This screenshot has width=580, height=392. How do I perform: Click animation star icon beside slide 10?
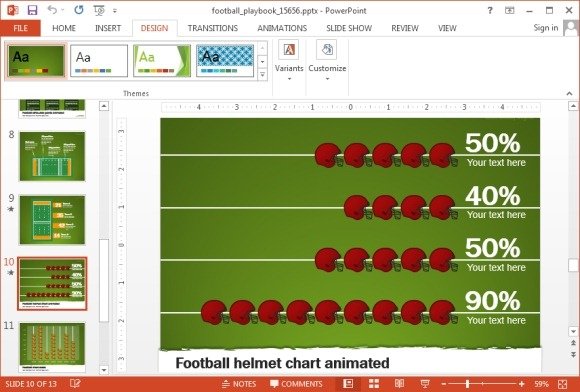11,273
